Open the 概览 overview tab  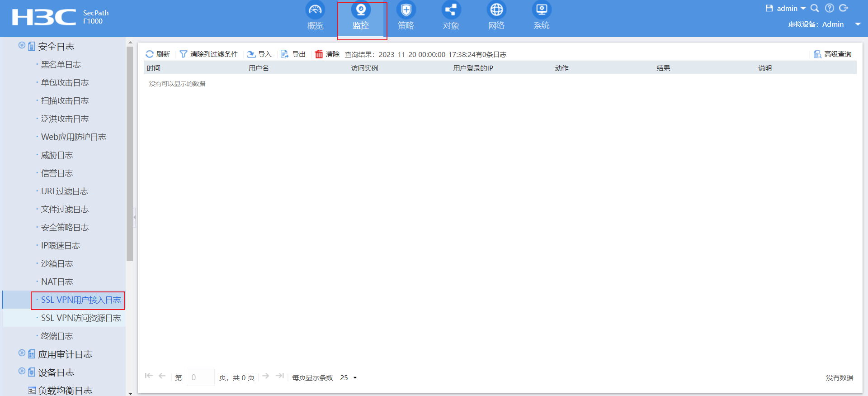coord(315,16)
